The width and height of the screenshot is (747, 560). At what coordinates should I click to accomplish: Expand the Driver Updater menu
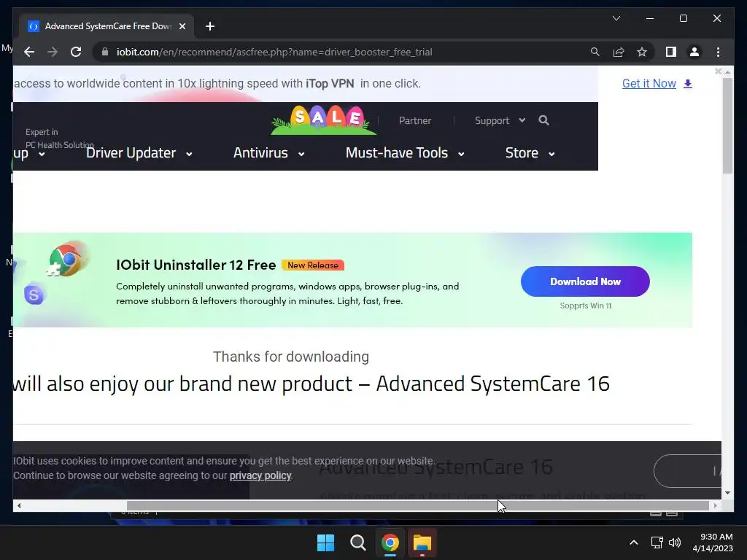point(139,153)
